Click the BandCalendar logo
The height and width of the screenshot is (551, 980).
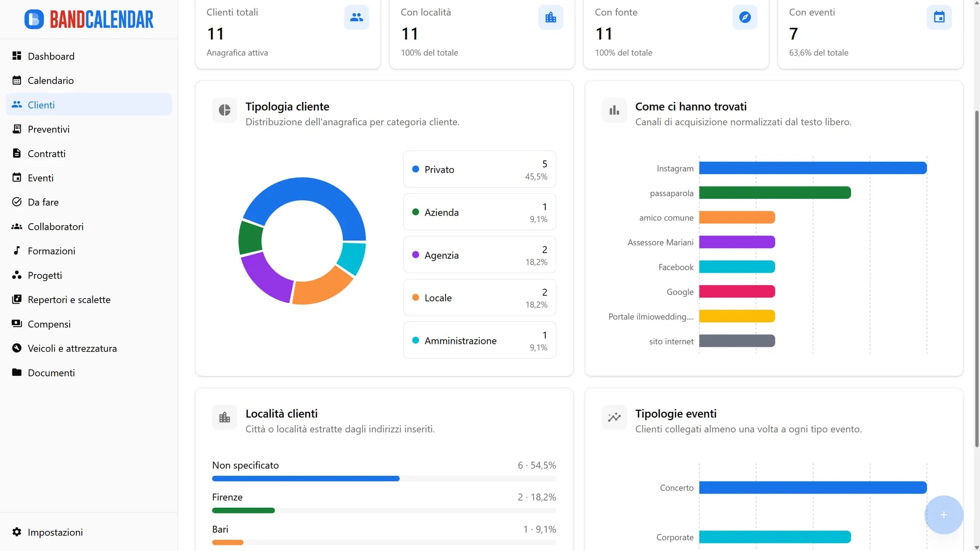(x=89, y=19)
